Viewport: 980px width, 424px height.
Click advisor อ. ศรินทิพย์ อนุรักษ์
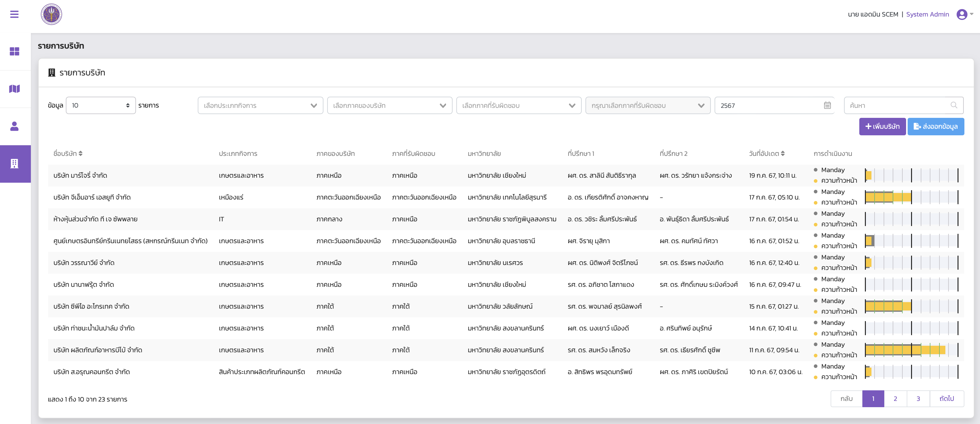[686, 328]
